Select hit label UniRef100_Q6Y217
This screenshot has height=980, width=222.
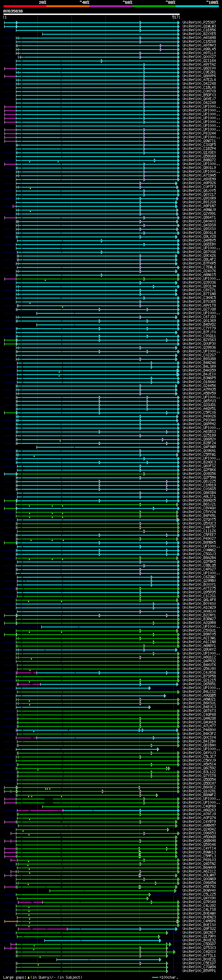pyautogui.click(x=199, y=194)
